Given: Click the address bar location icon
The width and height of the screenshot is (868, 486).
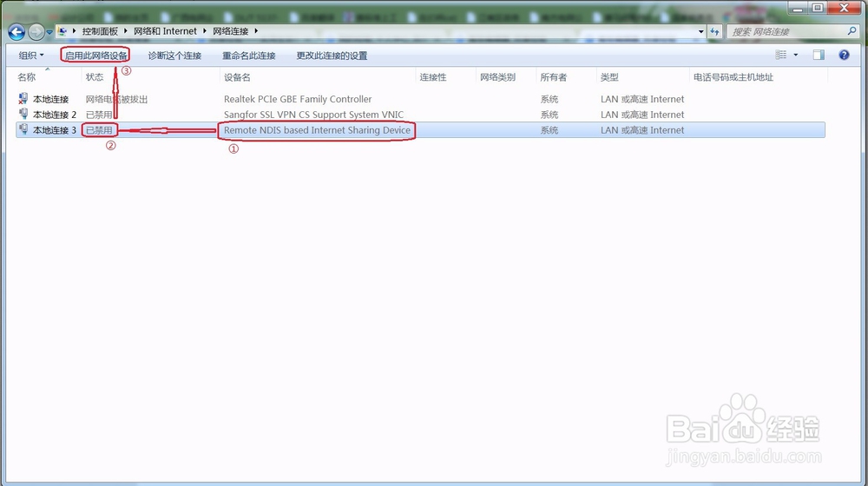Looking at the screenshot, I should pyautogui.click(x=62, y=31).
